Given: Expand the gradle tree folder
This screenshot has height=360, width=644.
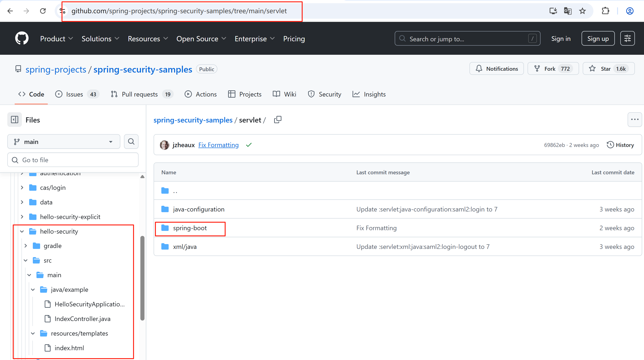Looking at the screenshot, I should pyautogui.click(x=26, y=246).
